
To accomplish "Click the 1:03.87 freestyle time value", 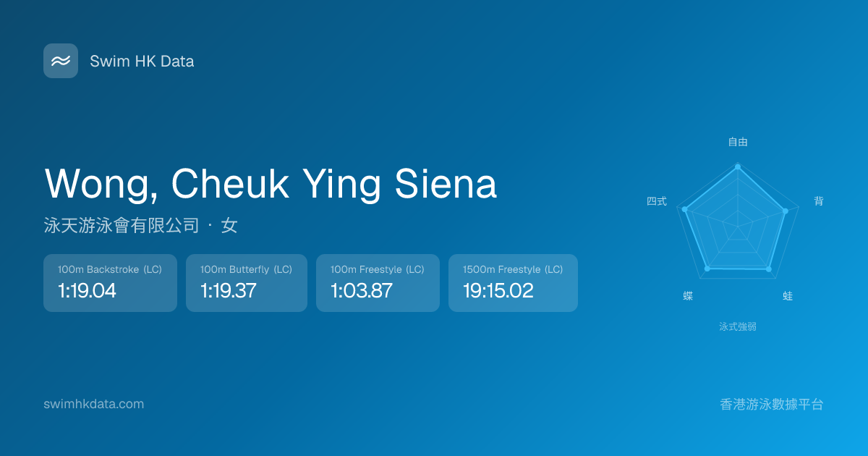I will (x=362, y=291).
